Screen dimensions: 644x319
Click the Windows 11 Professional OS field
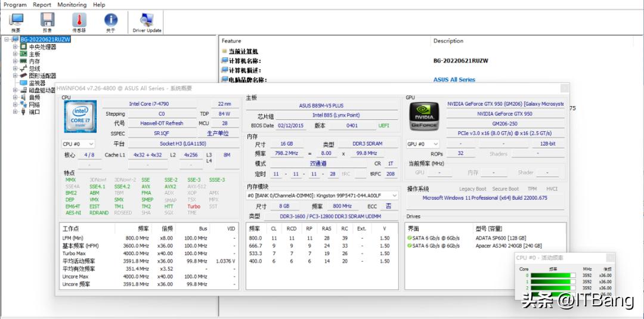485,198
